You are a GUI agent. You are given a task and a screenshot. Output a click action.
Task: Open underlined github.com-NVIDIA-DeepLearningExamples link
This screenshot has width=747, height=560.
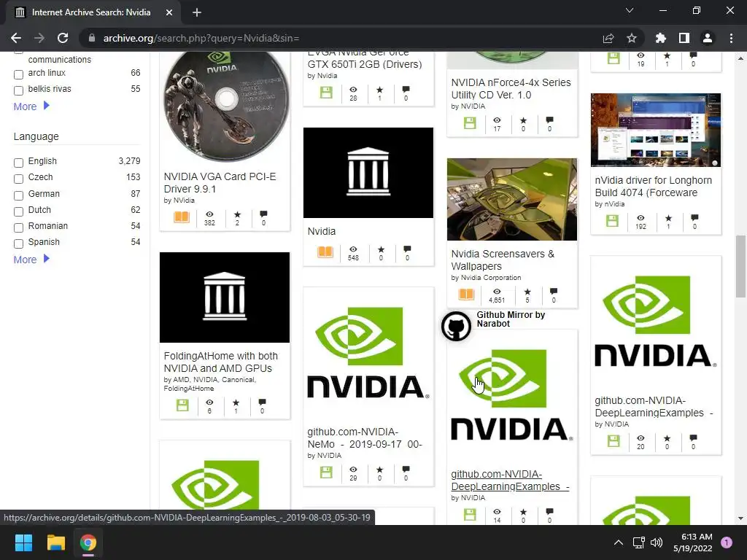510,480
